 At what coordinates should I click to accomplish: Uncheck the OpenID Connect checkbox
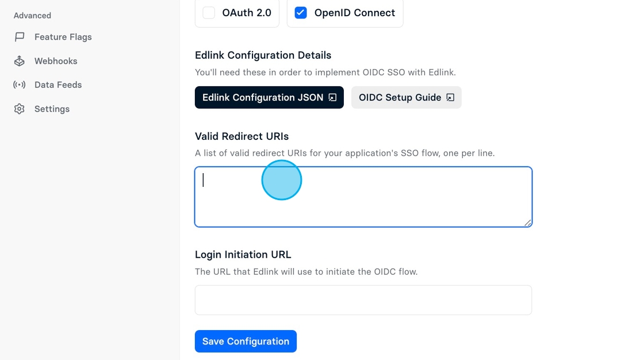coord(301,13)
